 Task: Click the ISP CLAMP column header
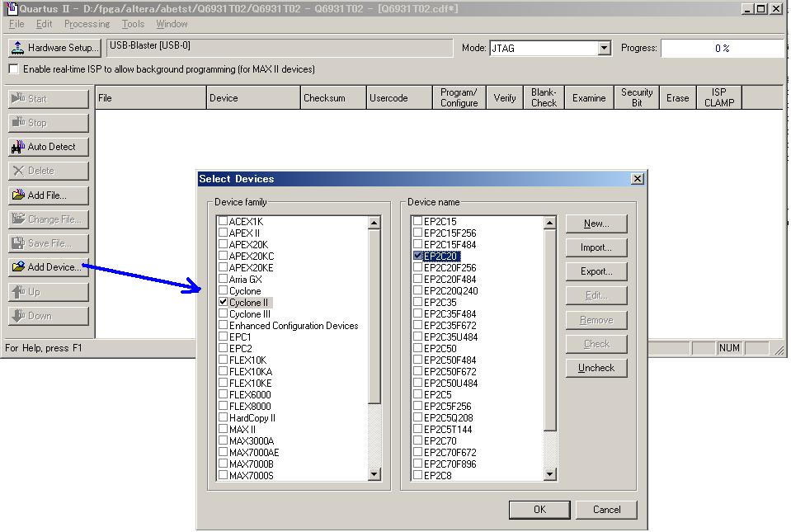click(719, 98)
